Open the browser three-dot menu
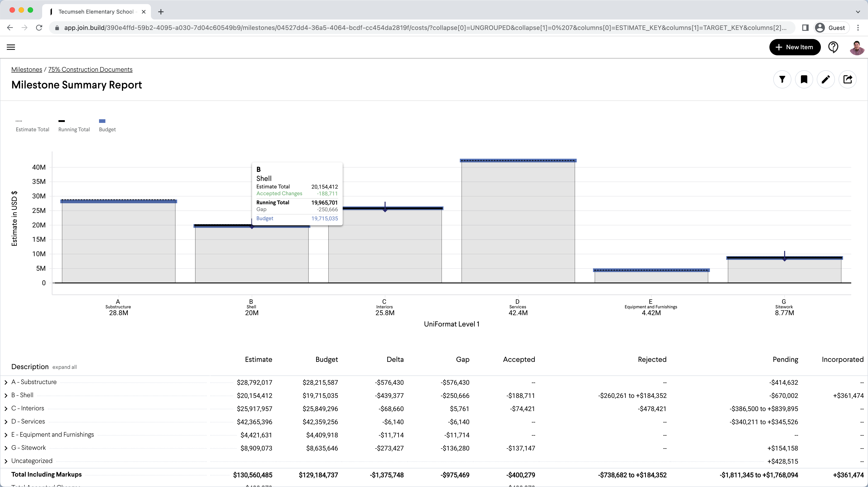 858,28
